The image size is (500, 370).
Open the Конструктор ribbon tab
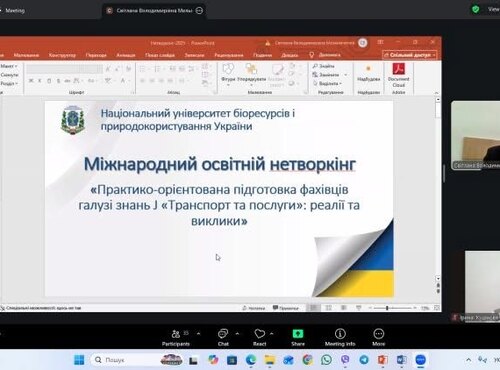(62, 55)
